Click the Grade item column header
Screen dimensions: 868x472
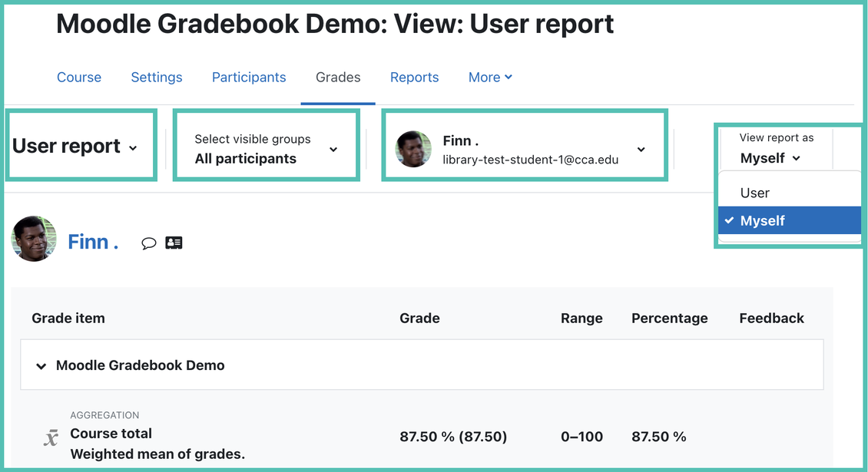point(68,319)
